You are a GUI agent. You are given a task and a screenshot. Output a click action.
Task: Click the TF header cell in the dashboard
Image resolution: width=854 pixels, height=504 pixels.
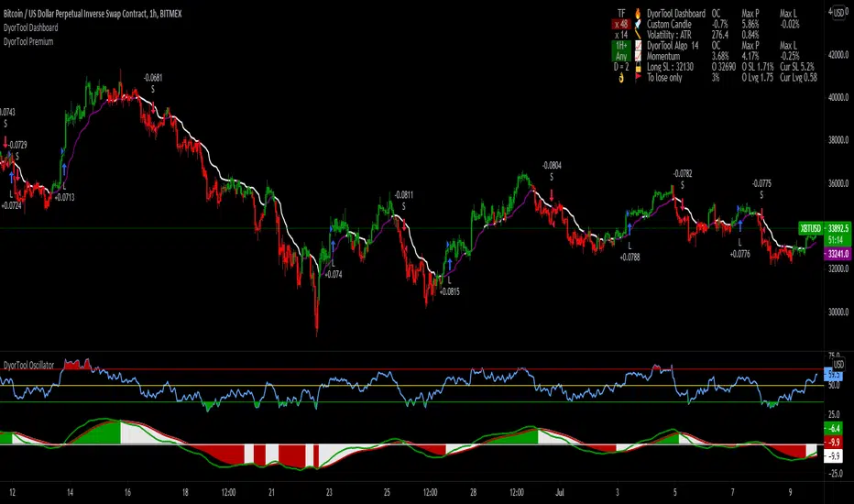click(621, 13)
